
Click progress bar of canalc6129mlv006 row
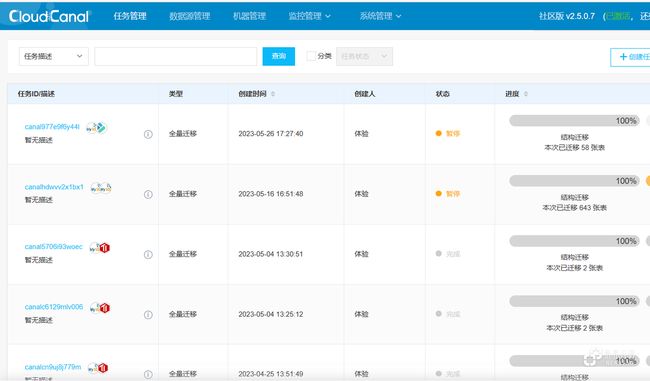pos(574,301)
